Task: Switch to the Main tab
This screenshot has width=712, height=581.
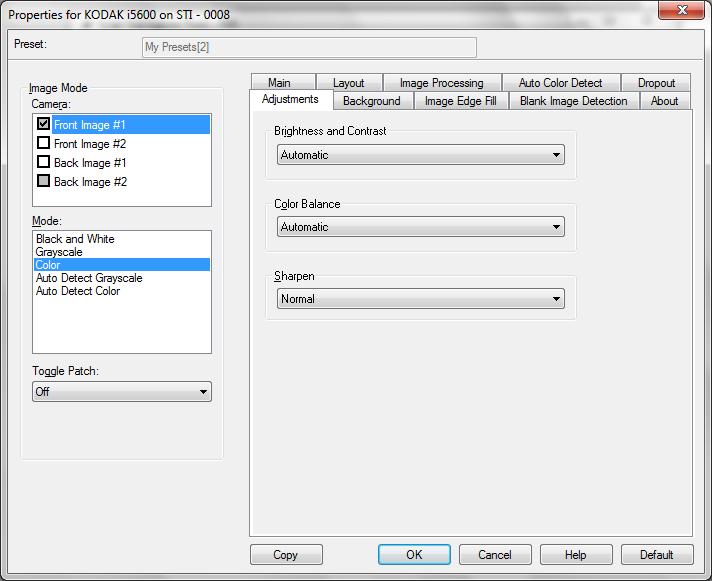Action: click(x=283, y=82)
